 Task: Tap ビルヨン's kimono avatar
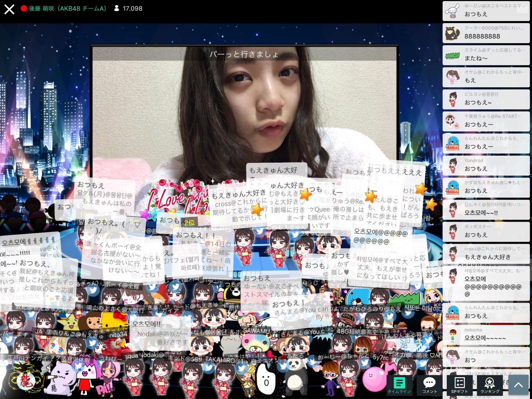(453, 99)
